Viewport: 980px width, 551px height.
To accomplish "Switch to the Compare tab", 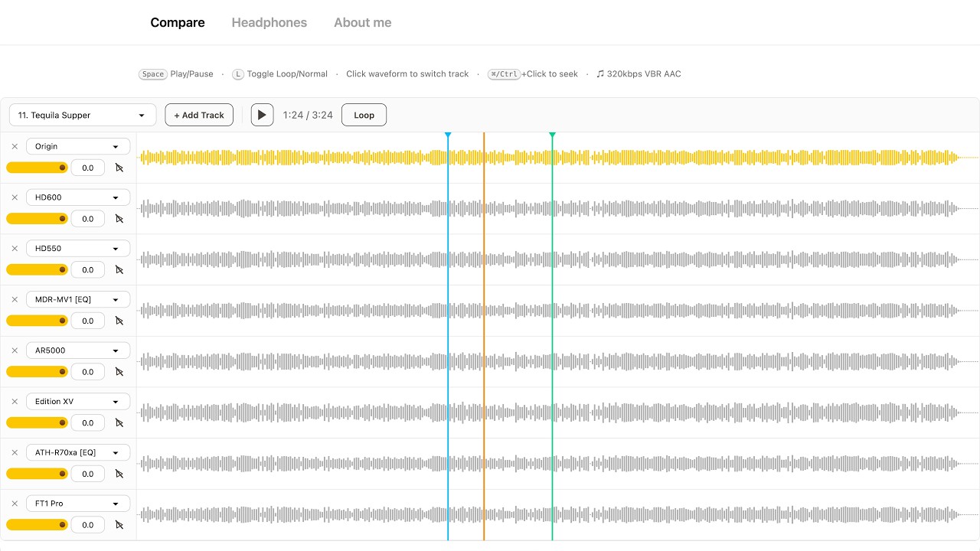I will click(178, 23).
